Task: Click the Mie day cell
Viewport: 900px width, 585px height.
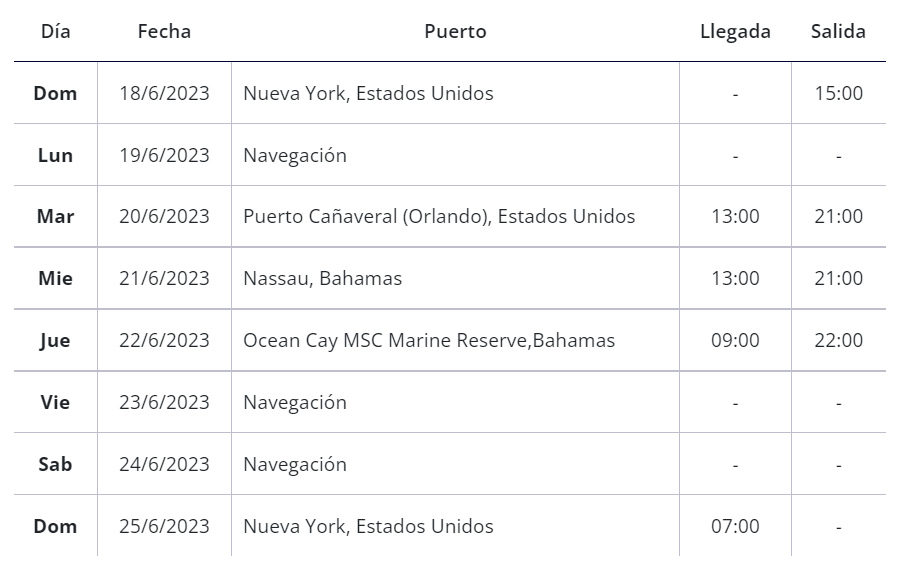Action: click(x=56, y=278)
